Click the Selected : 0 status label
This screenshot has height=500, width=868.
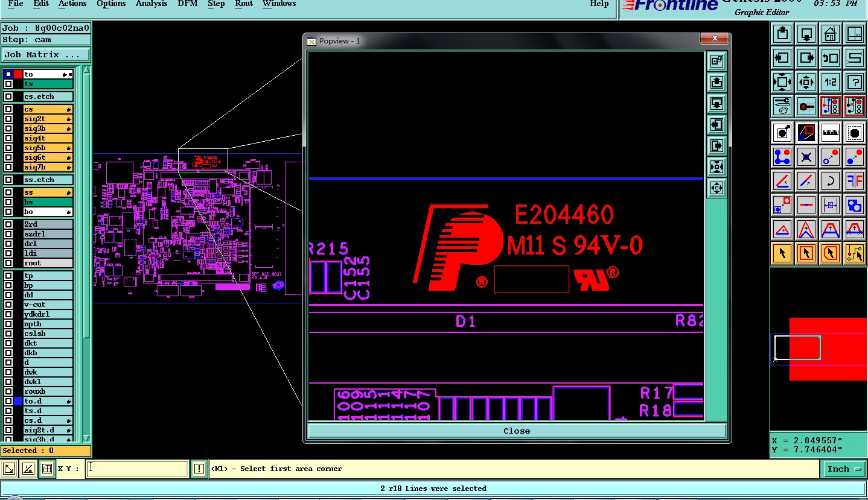tap(46, 451)
